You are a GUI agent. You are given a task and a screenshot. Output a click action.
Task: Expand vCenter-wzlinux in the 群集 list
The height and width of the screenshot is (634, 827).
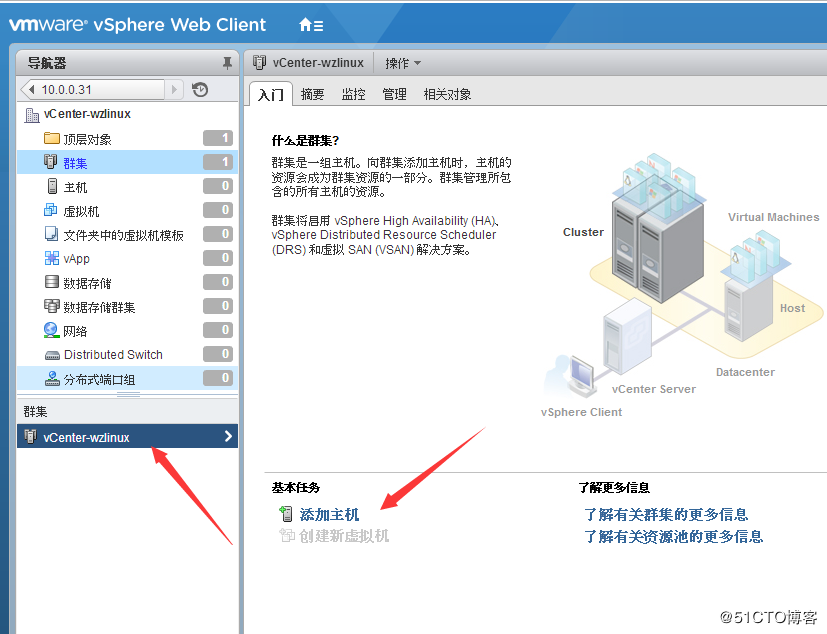pos(230,436)
